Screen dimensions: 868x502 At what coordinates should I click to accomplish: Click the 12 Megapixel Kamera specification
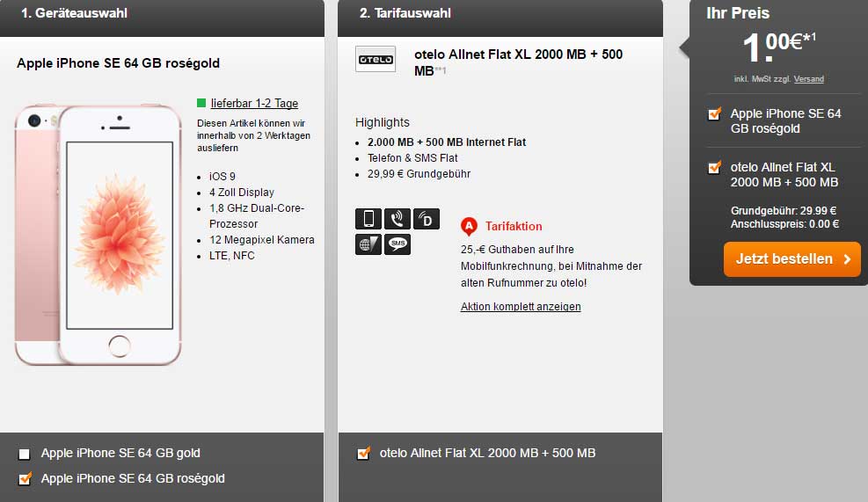coord(262,240)
